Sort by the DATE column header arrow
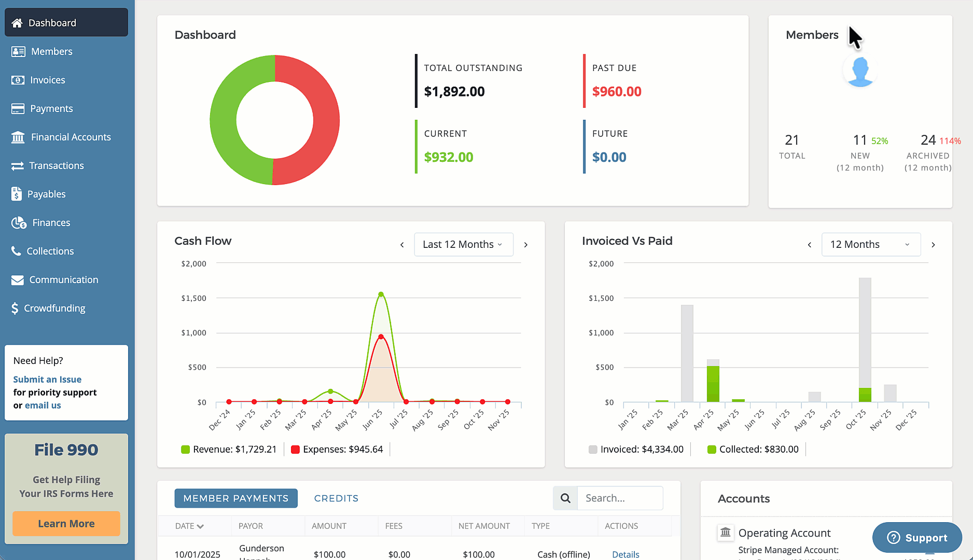The height and width of the screenshot is (560, 973). coord(200,526)
